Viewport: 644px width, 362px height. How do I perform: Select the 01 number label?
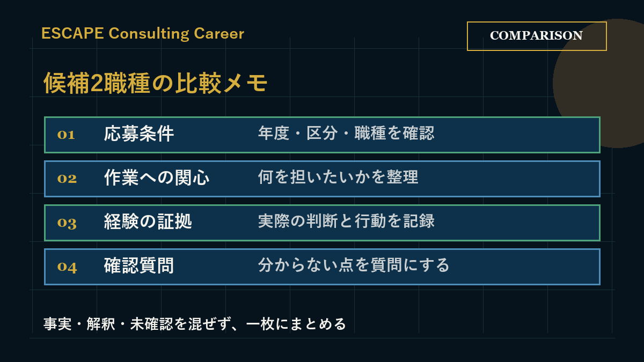click(66, 135)
